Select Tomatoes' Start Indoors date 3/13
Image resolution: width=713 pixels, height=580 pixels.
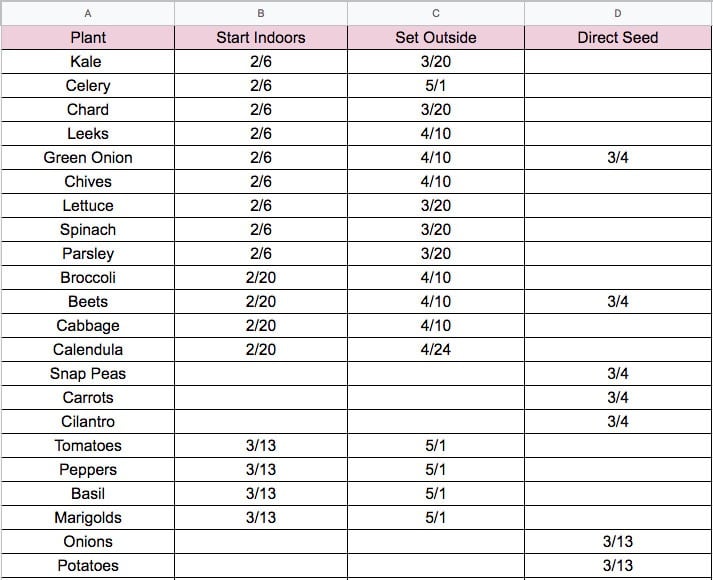tap(261, 445)
